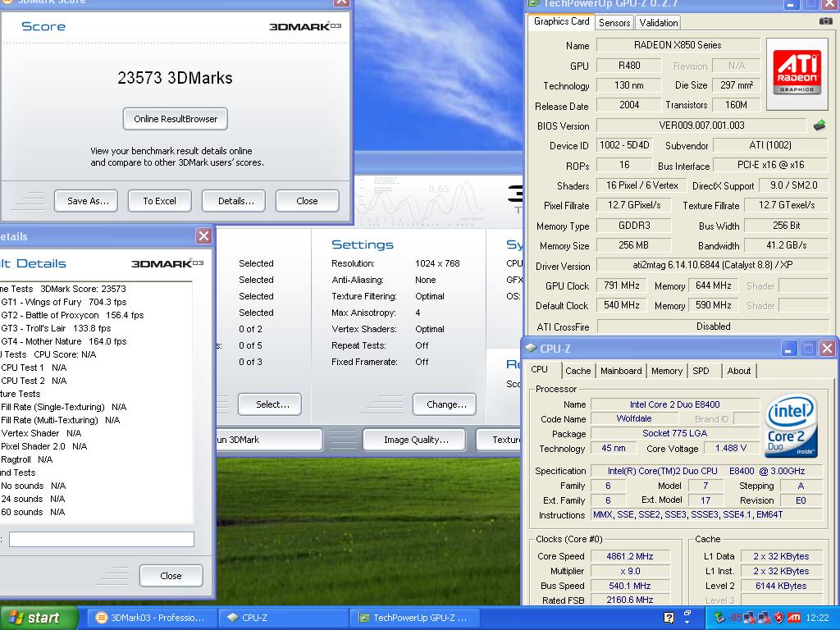840x630 pixels.
Task: Click Bandwidth 41.2 GB/s field
Action: 786,245
